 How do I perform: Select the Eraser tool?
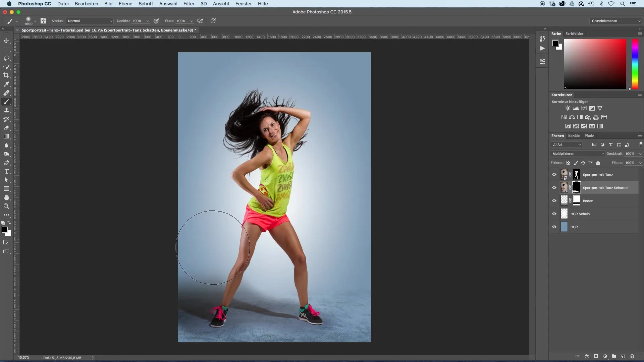pyautogui.click(x=6, y=128)
